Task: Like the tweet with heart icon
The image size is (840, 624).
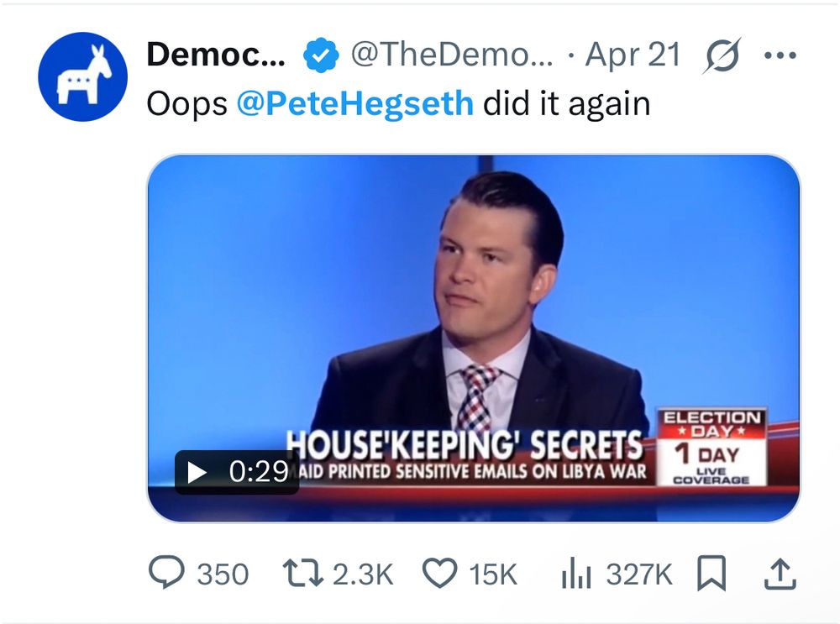Action: [x=437, y=574]
